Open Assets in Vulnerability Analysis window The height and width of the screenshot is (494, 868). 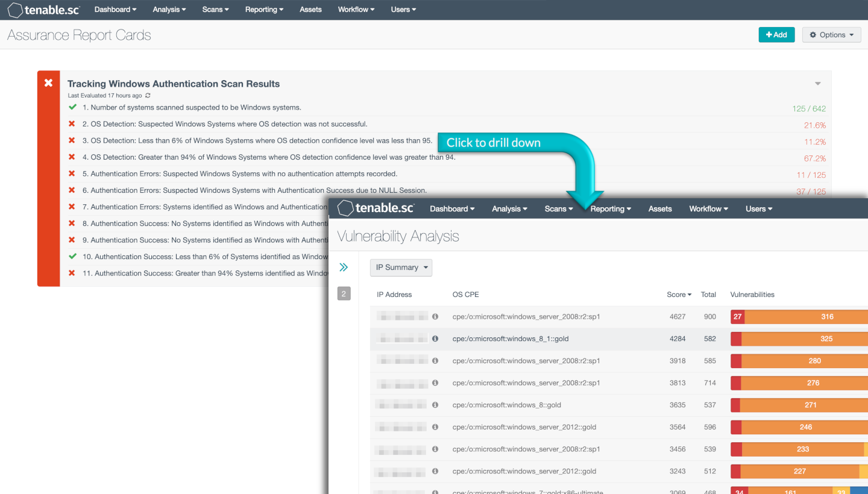[660, 209]
